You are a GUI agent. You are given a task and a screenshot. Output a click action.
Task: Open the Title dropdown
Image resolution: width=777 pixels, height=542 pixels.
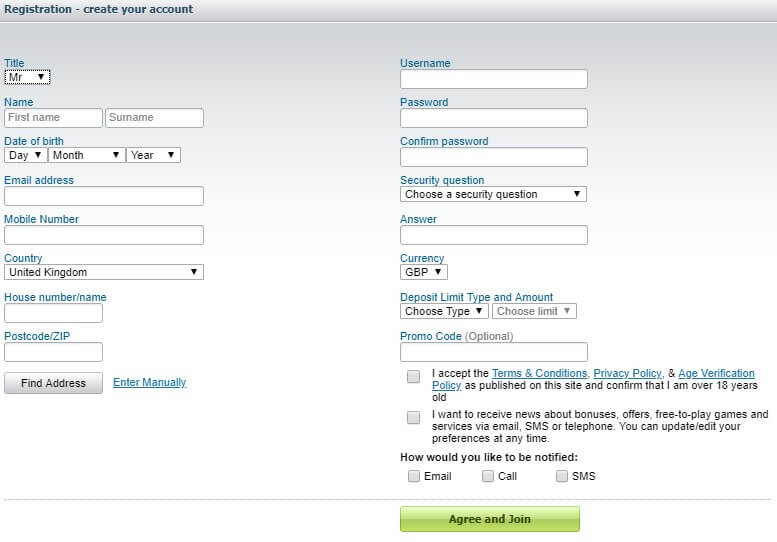[x=27, y=77]
